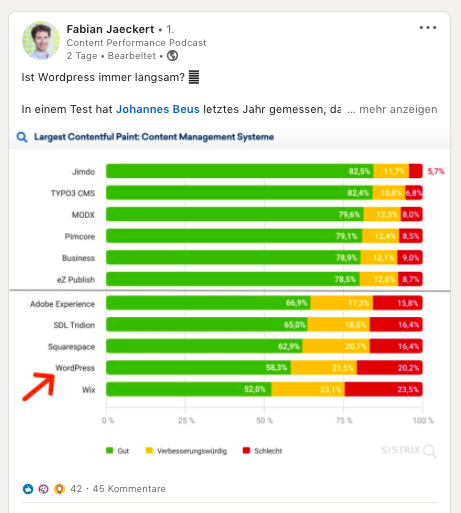Image resolution: width=461 pixels, height=513 pixels.
Task: Click the SISTRIX logo watermark
Action: (409, 451)
